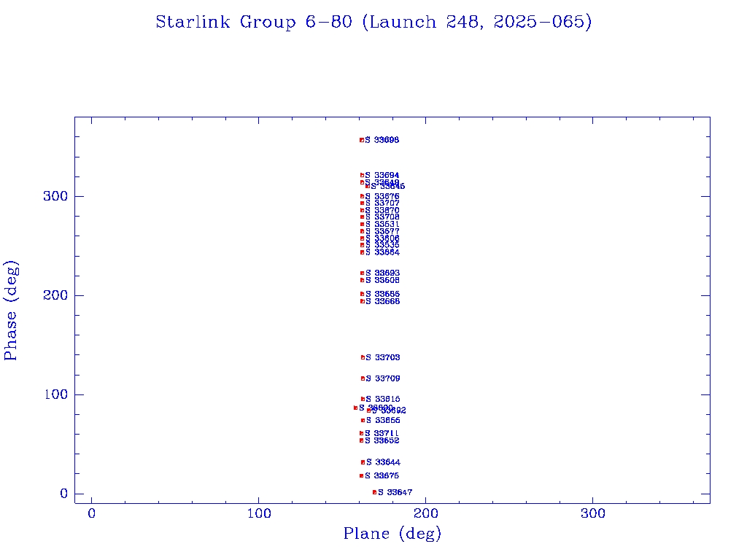Select the 200 tick label on the x-axis
This screenshot has width=747, height=560.
pyautogui.click(x=426, y=514)
